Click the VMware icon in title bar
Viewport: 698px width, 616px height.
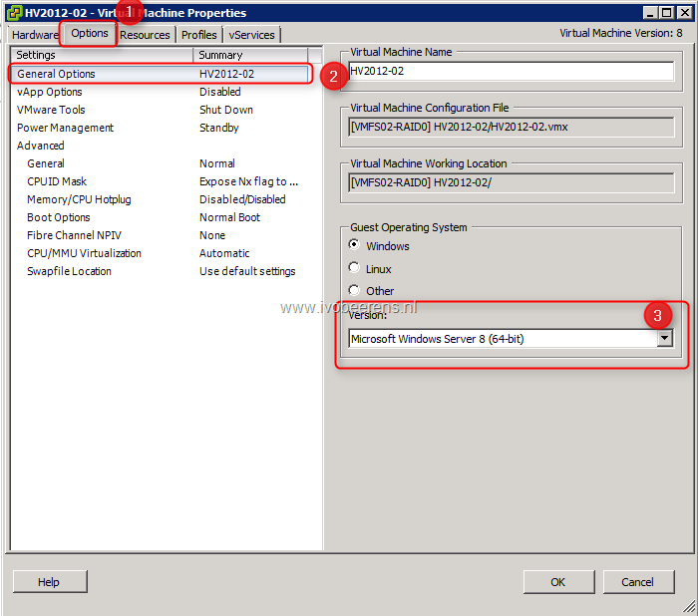coord(14,13)
